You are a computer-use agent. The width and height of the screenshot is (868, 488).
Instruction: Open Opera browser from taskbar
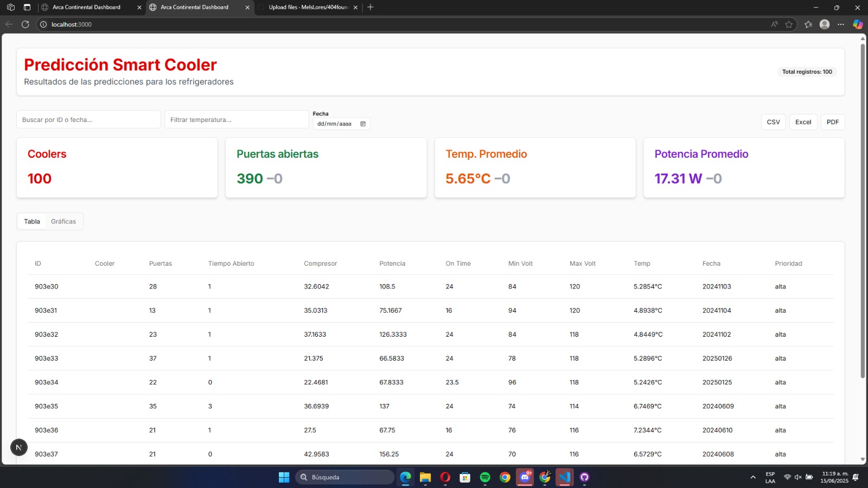coord(445,477)
